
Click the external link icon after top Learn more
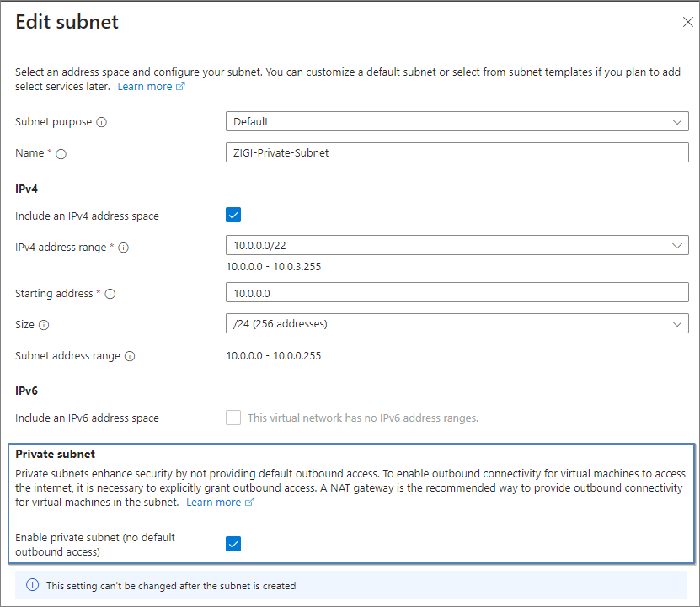coord(179,86)
